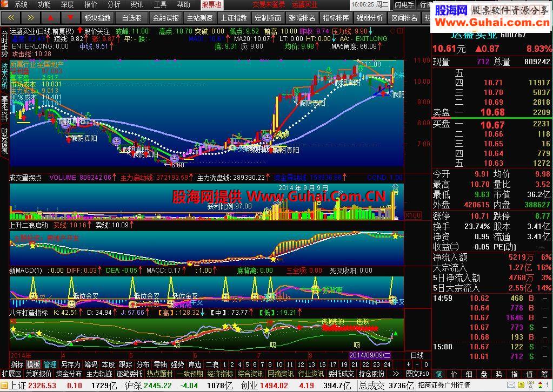Click the date marker 2014/09/09/二
This screenshot has height=392, width=553.
pos(370,355)
